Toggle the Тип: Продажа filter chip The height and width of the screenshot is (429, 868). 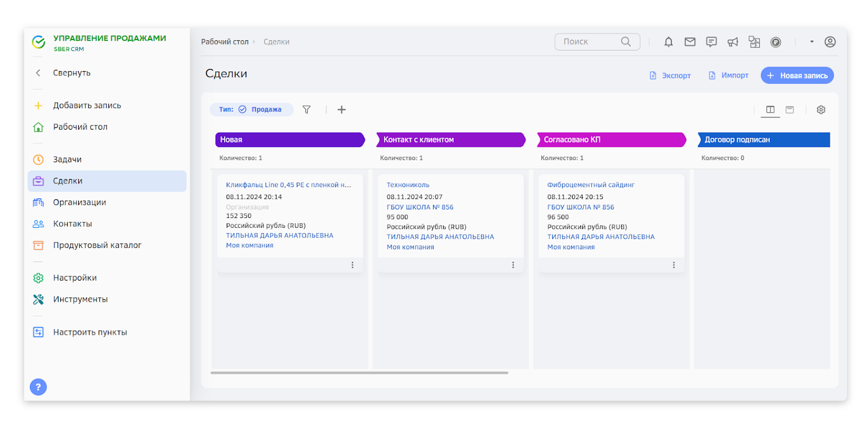pos(251,110)
